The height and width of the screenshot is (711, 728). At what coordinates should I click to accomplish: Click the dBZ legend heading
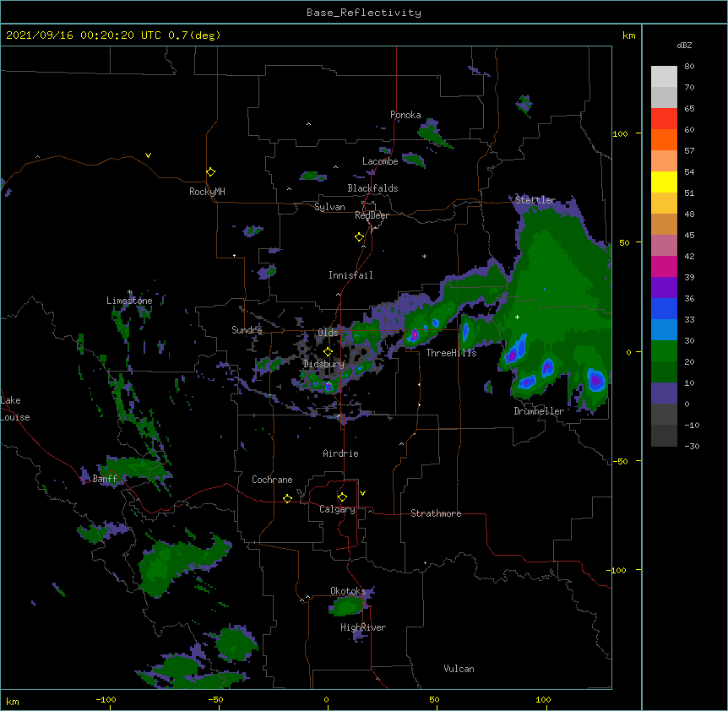tap(684, 45)
